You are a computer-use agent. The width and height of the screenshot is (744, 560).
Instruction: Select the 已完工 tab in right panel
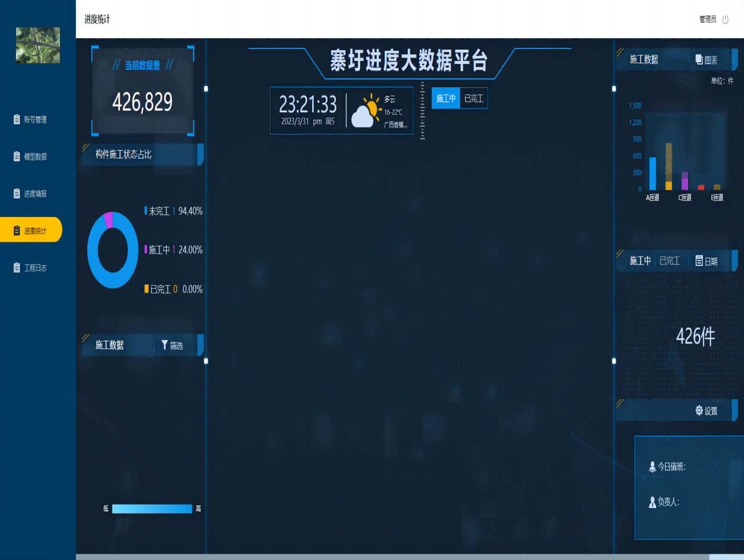[x=669, y=261]
